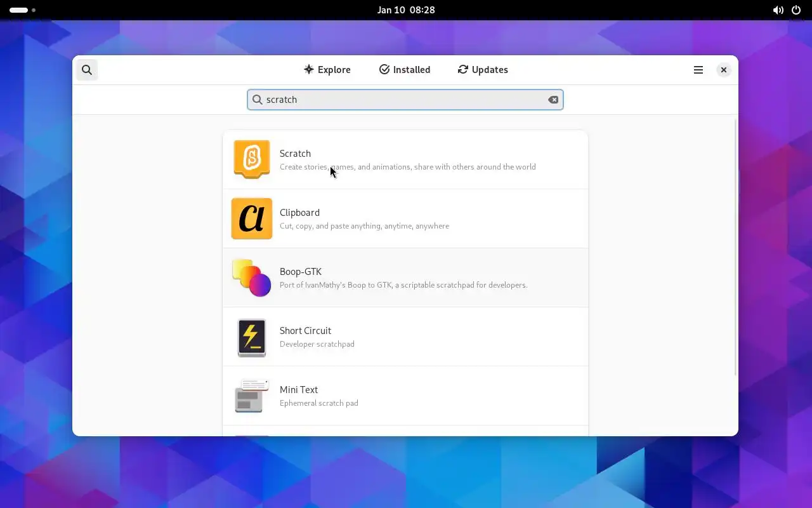Switch to the Explore tab

pos(327,70)
